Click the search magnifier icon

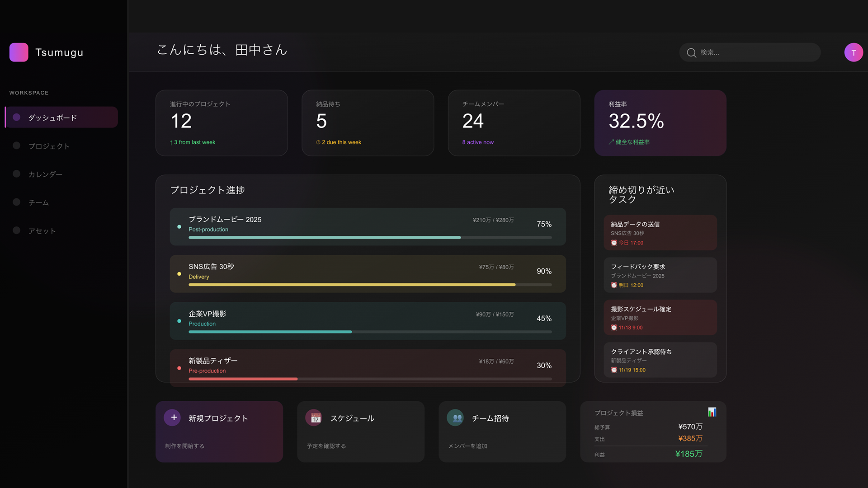pos(691,53)
